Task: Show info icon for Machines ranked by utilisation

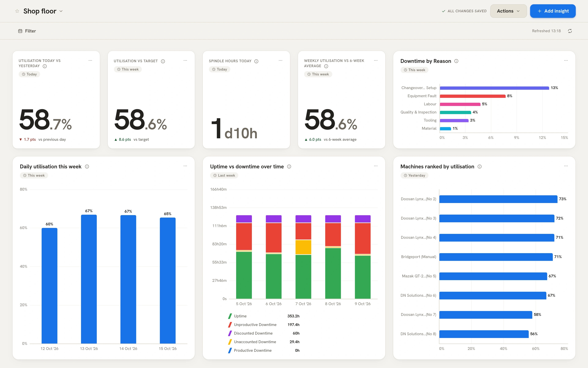Action: coord(480,167)
